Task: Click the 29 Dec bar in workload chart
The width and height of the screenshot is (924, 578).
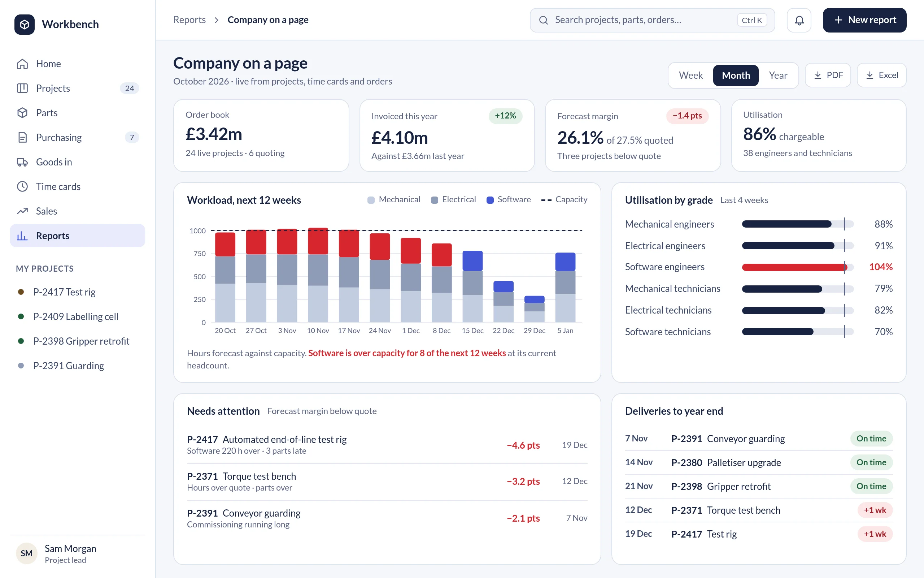Action: (x=534, y=309)
